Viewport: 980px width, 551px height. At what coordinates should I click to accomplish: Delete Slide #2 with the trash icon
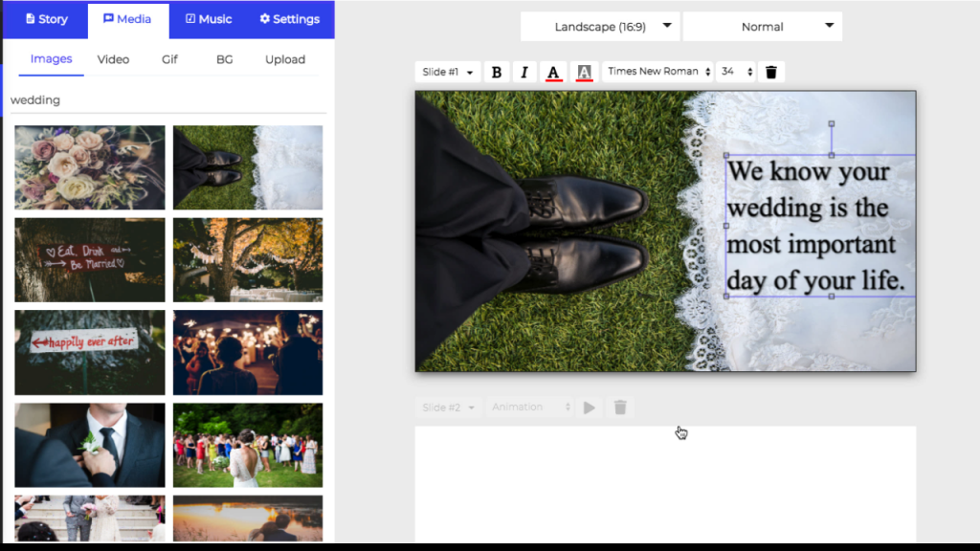pos(620,408)
